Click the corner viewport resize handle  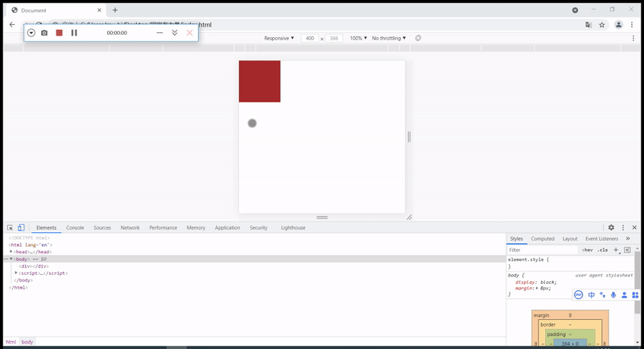[409, 217]
